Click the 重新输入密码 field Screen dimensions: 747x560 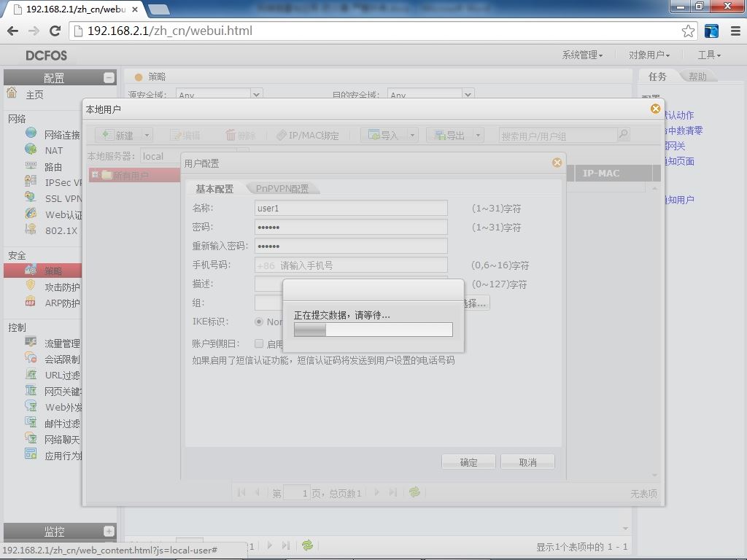pos(351,246)
